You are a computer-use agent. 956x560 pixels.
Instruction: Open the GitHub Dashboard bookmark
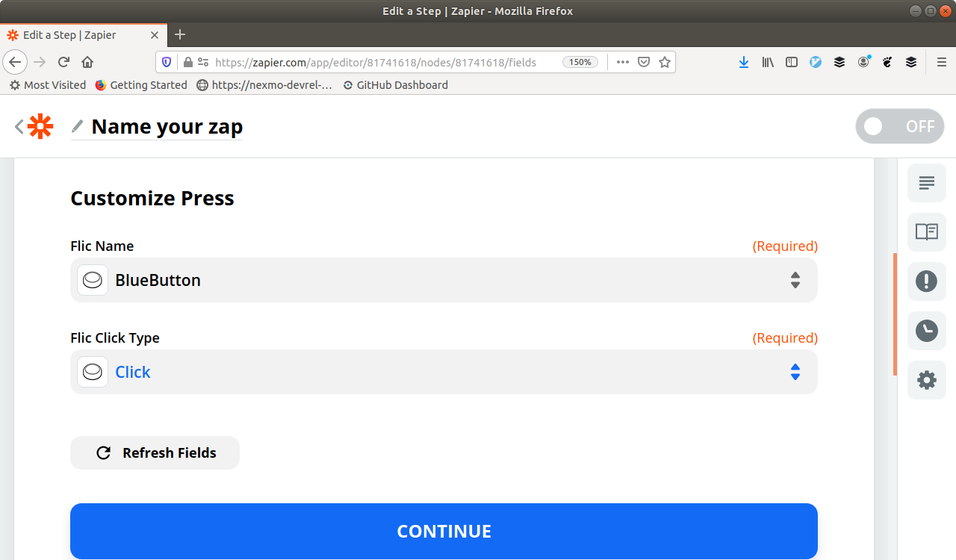(x=395, y=85)
